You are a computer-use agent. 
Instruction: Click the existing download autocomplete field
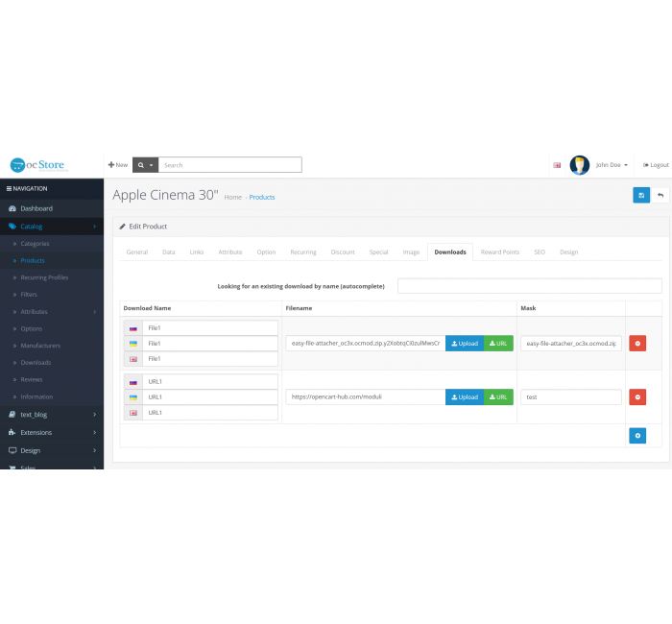point(530,286)
